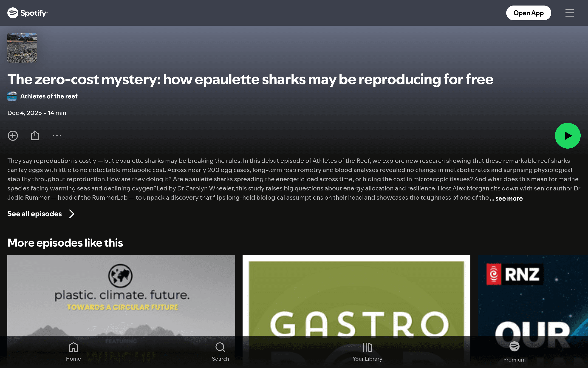Open the Athletes of the reef show link
Image resolution: width=588 pixels, height=368 pixels.
(x=49, y=96)
